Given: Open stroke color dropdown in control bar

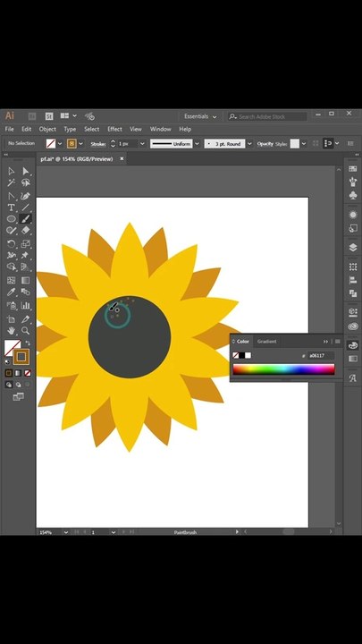Looking at the screenshot, I should [80, 144].
